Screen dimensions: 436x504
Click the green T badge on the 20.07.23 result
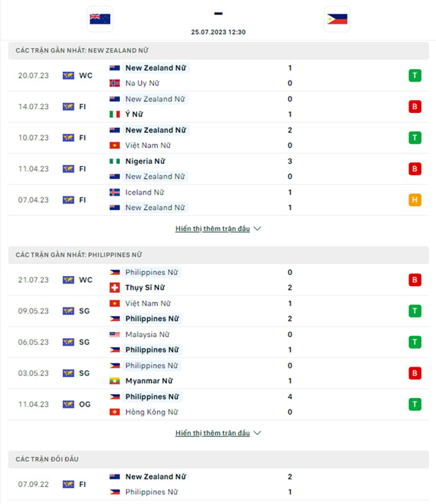coord(415,75)
